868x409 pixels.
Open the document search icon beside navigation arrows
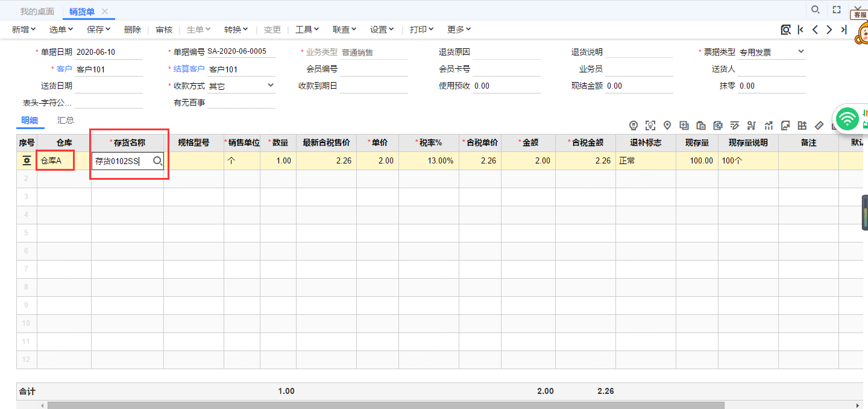point(785,30)
